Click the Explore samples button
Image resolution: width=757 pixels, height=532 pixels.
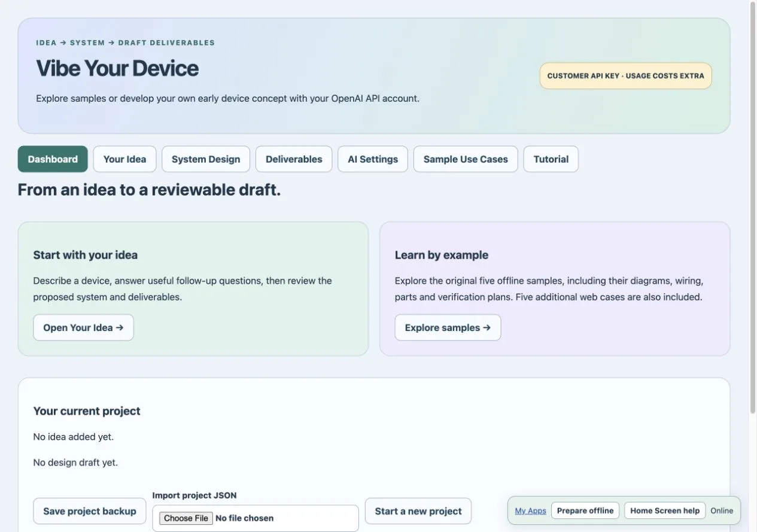tap(448, 327)
